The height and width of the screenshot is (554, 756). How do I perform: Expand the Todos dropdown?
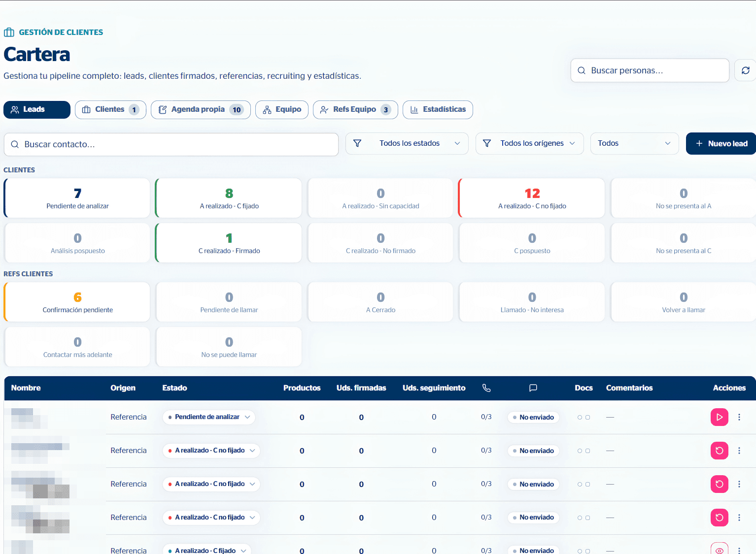tap(635, 143)
